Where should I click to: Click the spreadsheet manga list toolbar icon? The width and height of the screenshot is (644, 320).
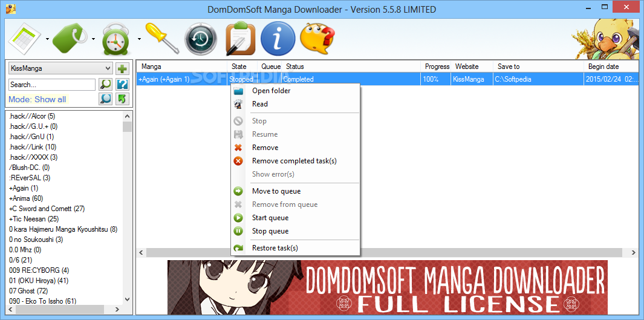coord(25,39)
